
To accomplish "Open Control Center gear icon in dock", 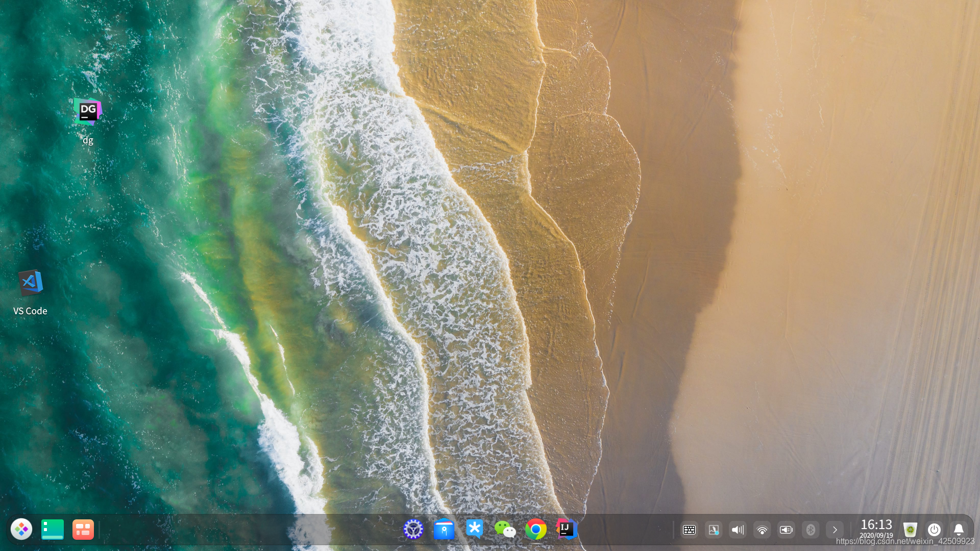I will [x=413, y=530].
